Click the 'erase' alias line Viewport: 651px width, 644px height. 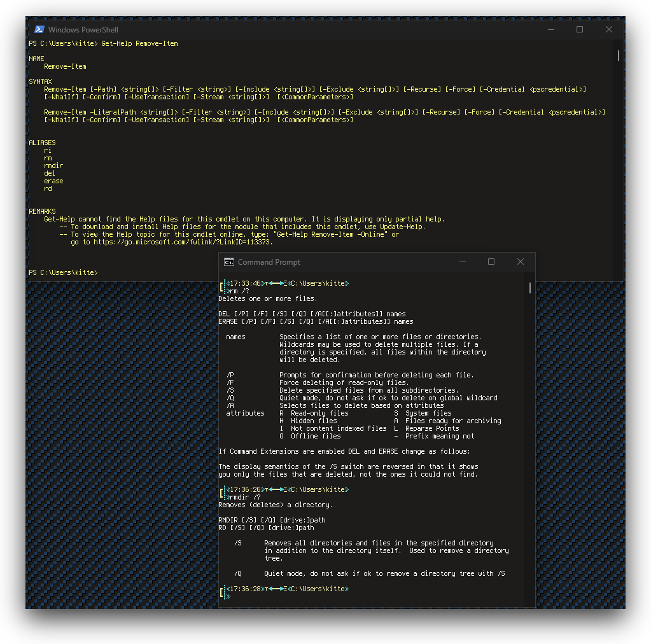coord(53,181)
